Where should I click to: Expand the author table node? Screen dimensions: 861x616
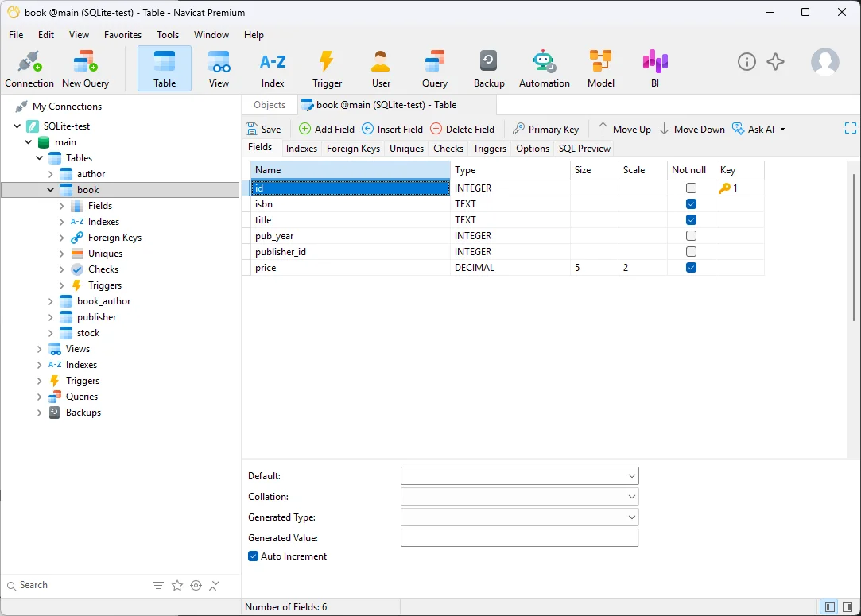[51, 174]
